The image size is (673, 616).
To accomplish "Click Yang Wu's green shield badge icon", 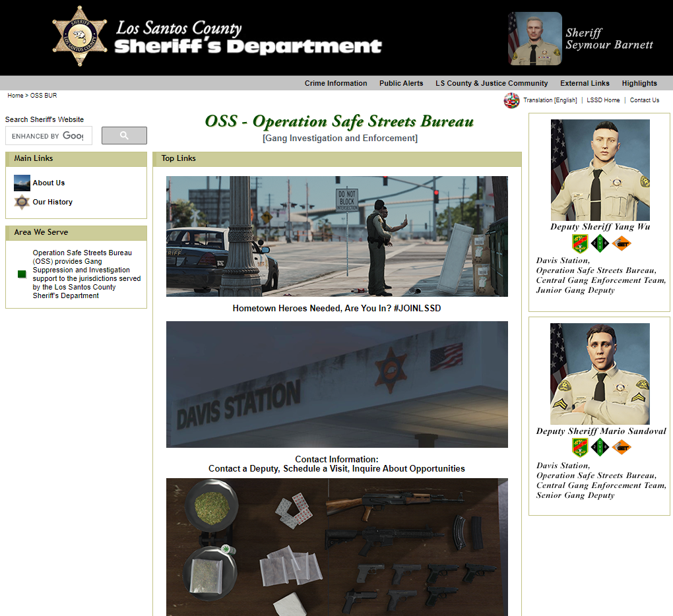I will [x=580, y=243].
